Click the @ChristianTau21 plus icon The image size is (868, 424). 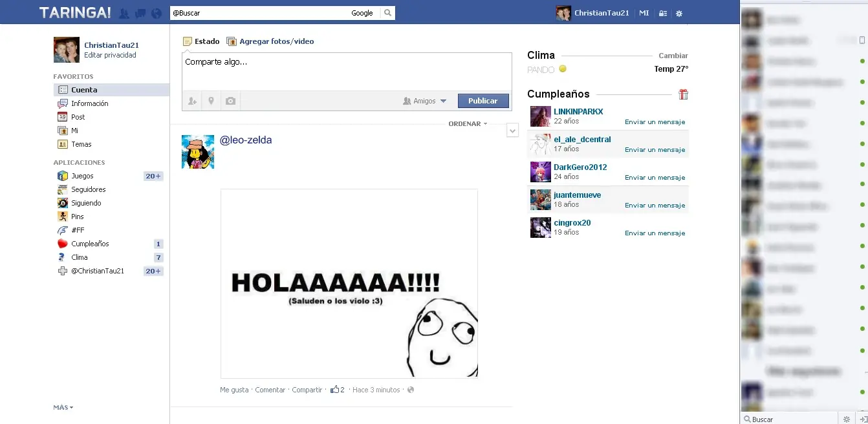tap(63, 271)
